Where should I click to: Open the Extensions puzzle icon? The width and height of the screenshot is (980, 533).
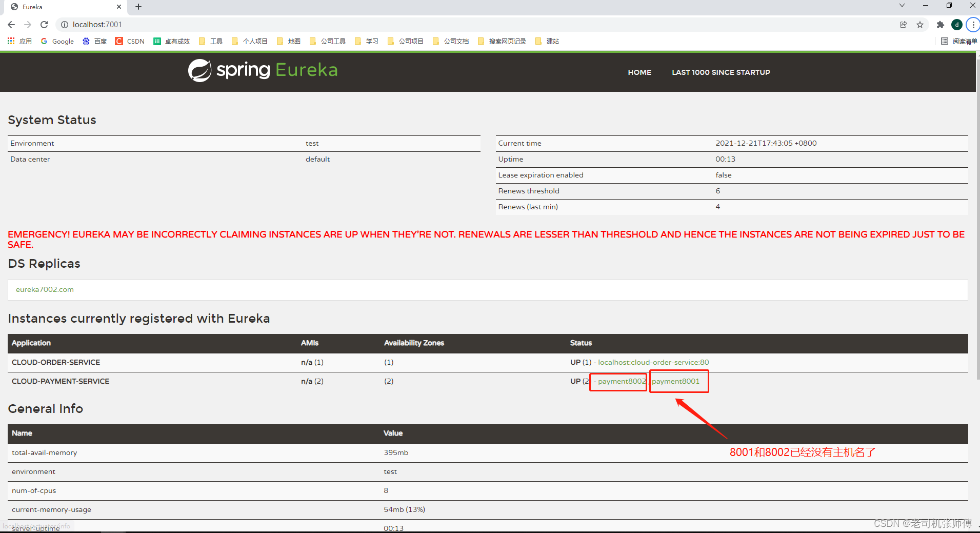[940, 25]
